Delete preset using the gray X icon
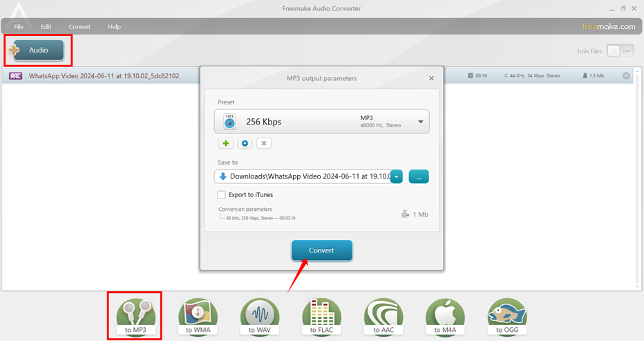The width and height of the screenshot is (644, 341). 264,143
